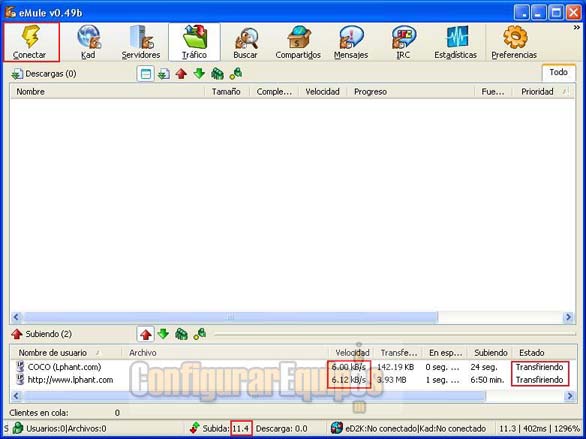This screenshot has height=439, width=586.
Task: Sort uploads by Archivo column
Action: point(225,353)
